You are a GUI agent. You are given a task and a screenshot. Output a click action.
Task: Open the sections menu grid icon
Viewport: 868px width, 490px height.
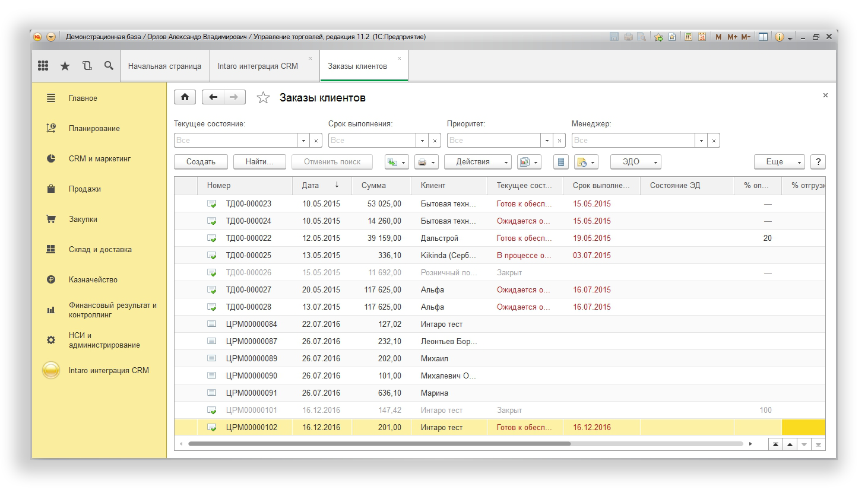click(43, 66)
